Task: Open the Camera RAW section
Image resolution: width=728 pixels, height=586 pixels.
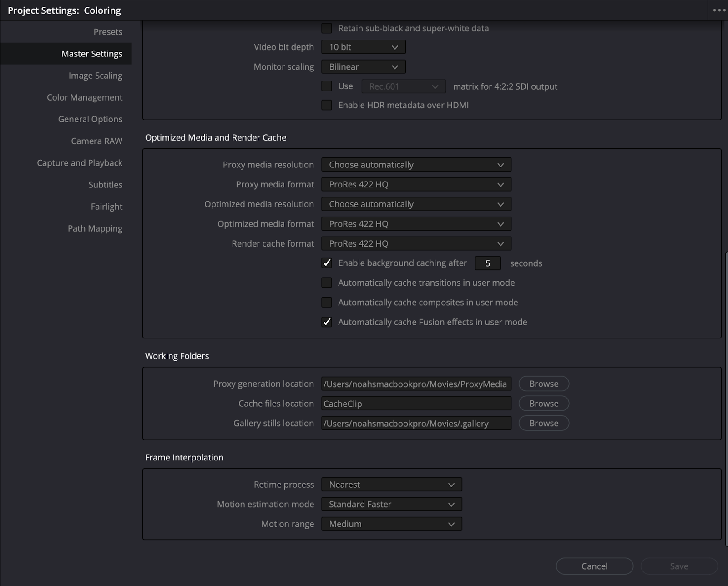Action: [96, 141]
